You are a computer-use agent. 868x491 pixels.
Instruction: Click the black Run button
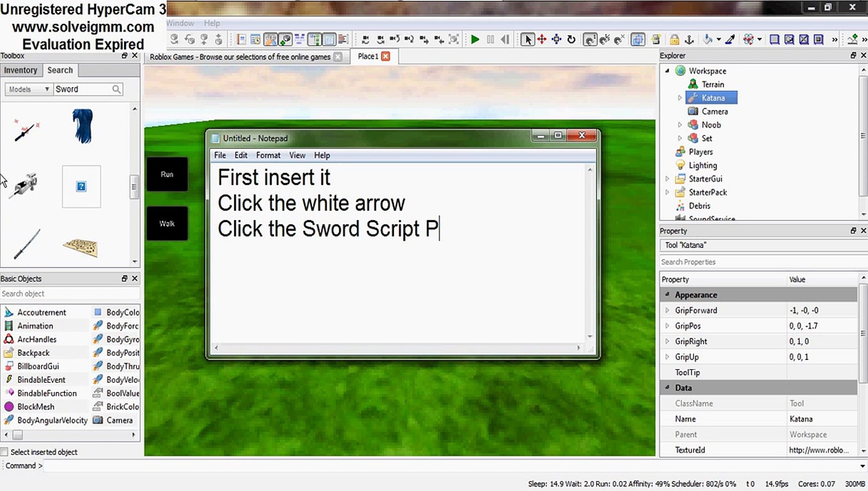click(x=167, y=174)
